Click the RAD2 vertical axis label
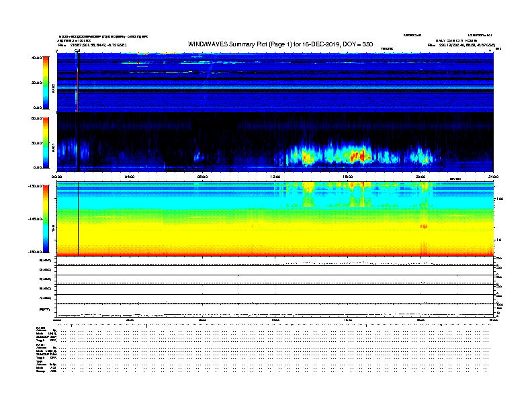This screenshot has height=411, width=532. [x=53, y=88]
